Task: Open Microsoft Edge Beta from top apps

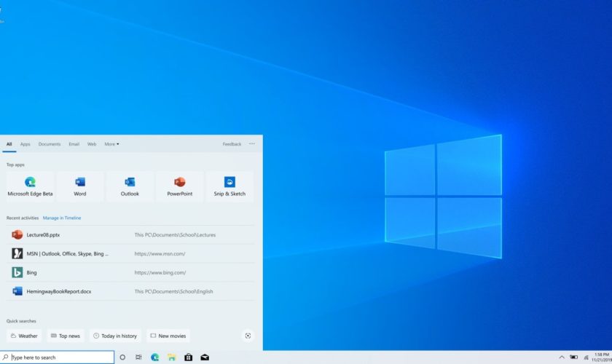Action: click(x=30, y=186)
